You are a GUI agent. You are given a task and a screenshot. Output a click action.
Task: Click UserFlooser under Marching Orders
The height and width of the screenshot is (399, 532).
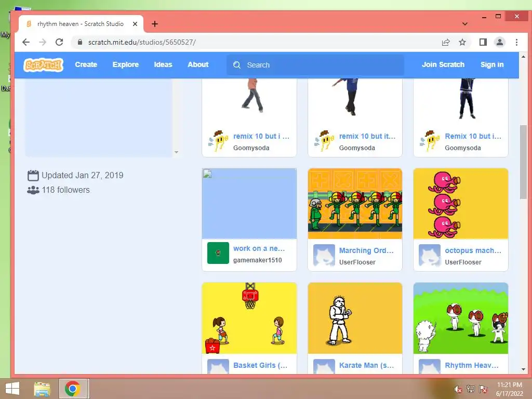(357, 262)
